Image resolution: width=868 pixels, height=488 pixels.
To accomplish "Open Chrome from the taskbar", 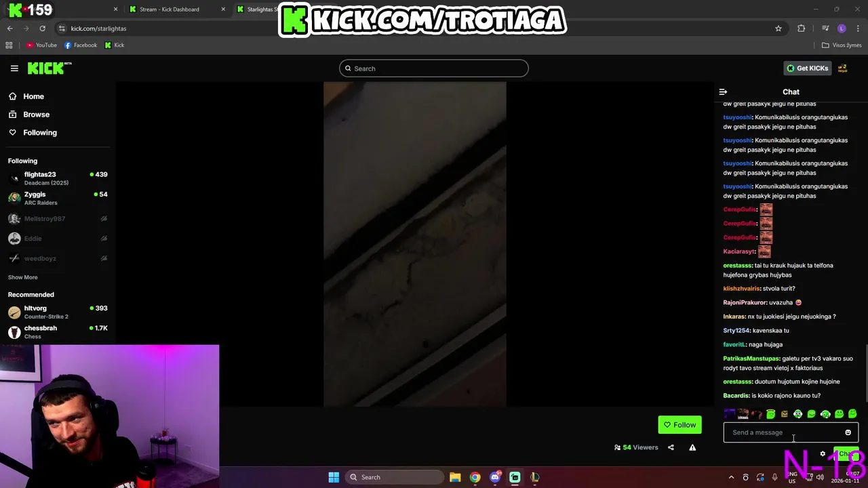I will (475, 477).
